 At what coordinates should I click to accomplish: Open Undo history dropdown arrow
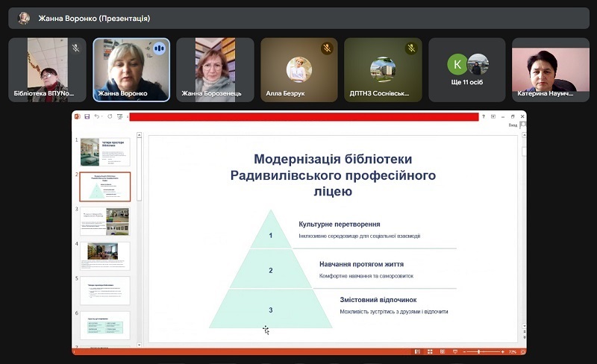(x=102, y=116)
